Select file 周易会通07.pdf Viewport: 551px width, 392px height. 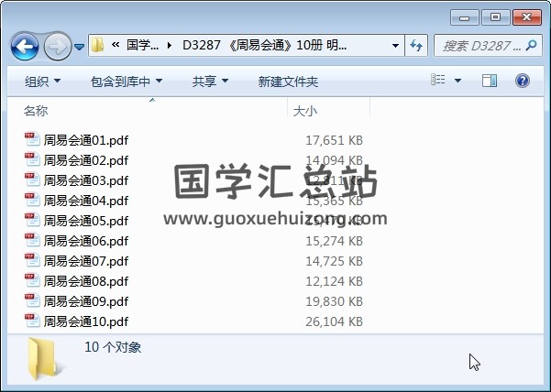86,261
